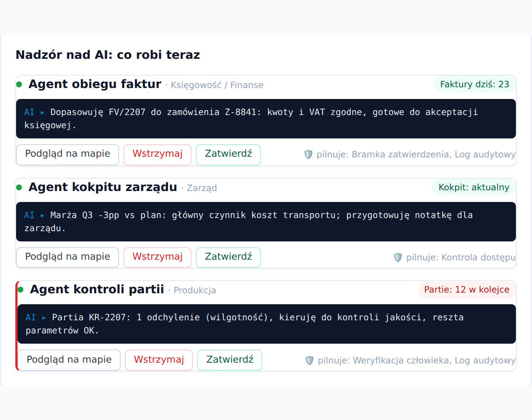Click the 'Agent kokpitu zarządu' title

103,187
